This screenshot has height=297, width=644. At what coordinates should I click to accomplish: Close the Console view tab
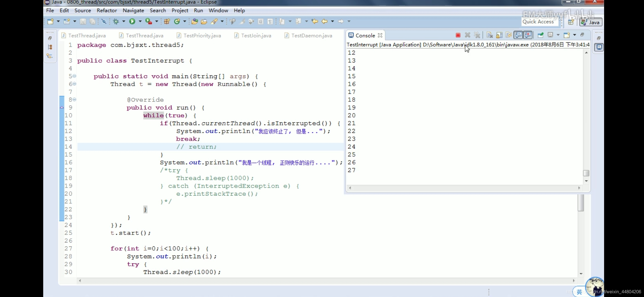tap(380, 35)
